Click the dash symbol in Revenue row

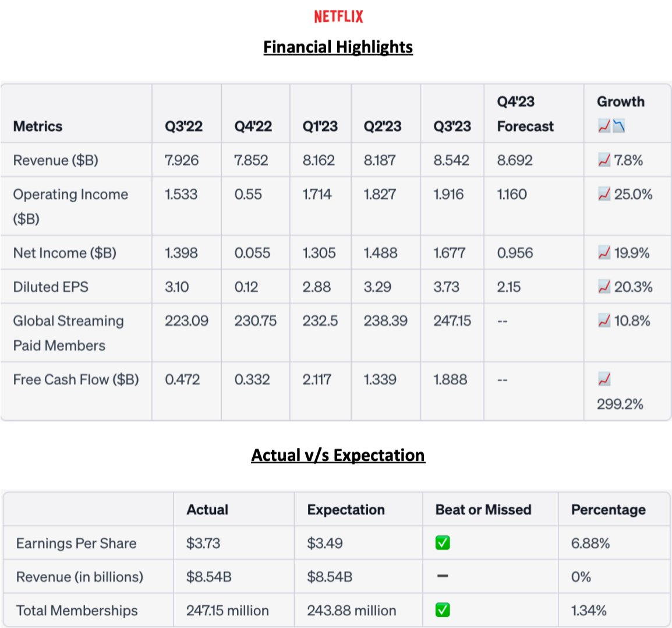tap(443, 576)
